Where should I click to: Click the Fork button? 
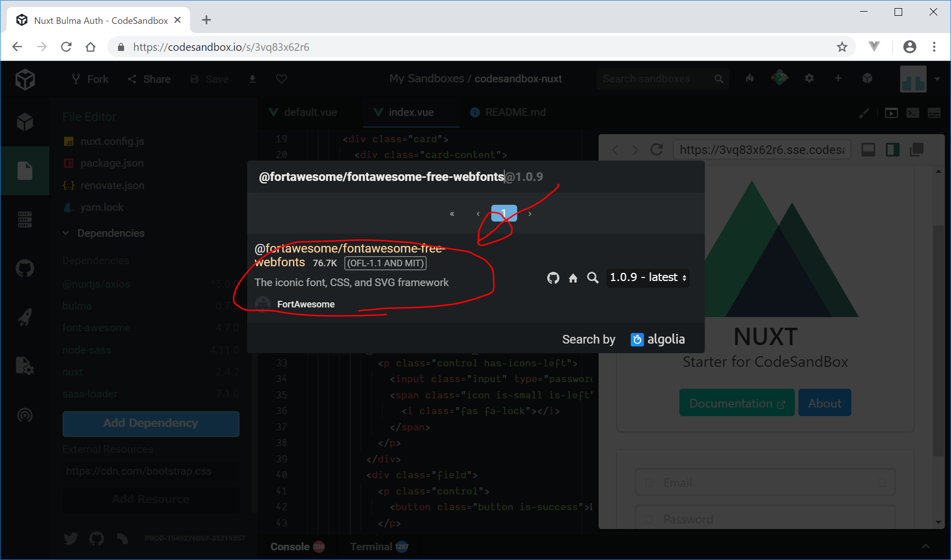pyautogui.click(x=90, y=79)
